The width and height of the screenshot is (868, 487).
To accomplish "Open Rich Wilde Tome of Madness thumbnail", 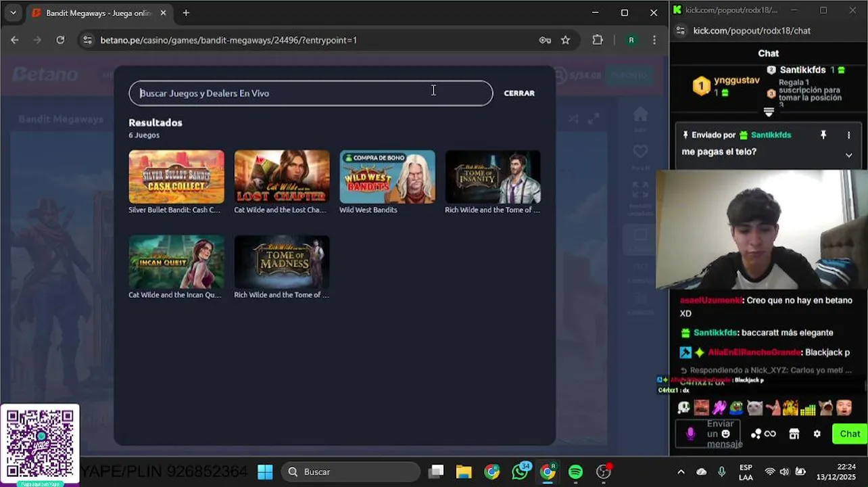I will [282, 262].
